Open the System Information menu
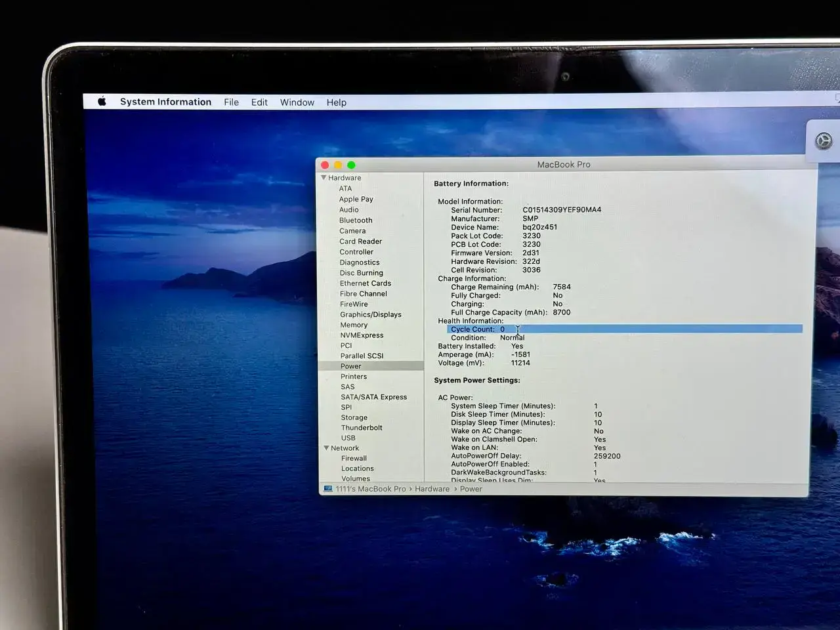 [x=165, y=102]
